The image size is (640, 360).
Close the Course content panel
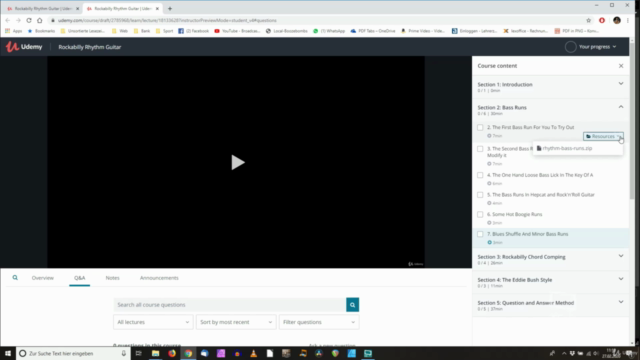pyautogui.click(x=621, y=66)
